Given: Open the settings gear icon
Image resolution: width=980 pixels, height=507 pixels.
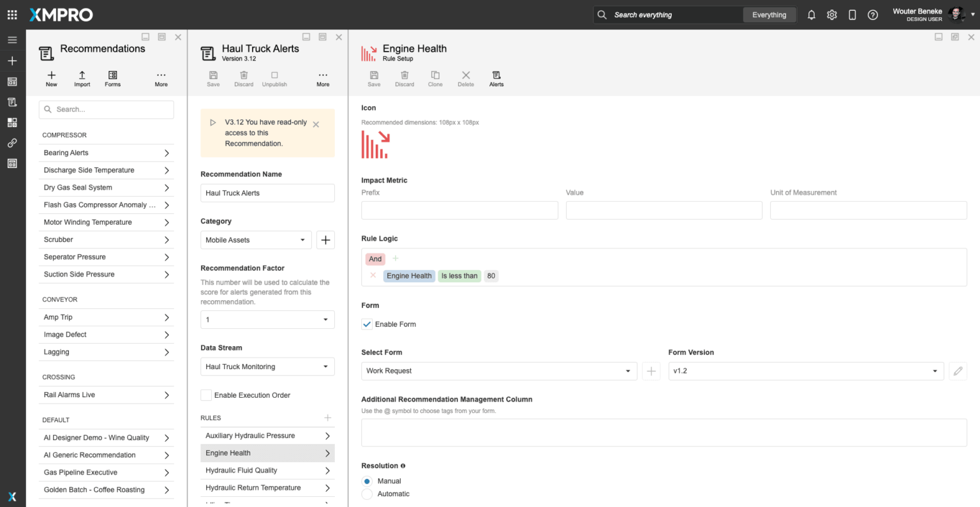Looking at the screenshot, I should tap(831, 15).
